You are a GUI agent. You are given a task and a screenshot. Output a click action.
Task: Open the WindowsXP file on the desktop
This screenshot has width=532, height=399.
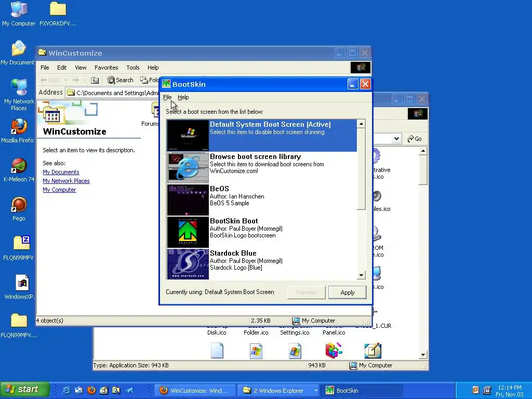(20, 287)
